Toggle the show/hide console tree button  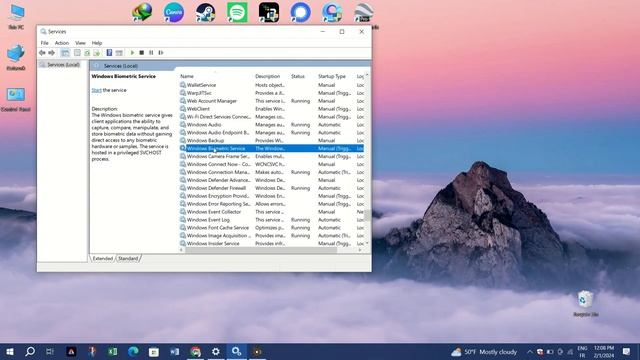click(x=65, y=53)
